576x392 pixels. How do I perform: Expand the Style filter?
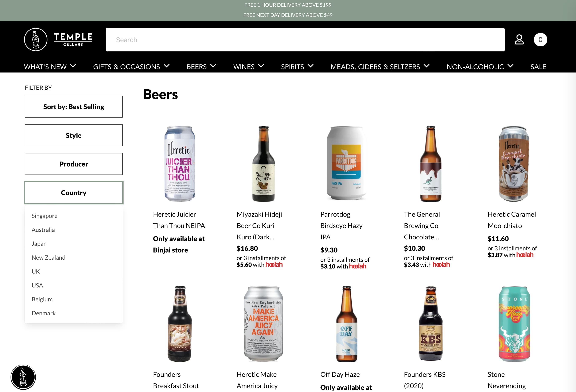(74, 136)
